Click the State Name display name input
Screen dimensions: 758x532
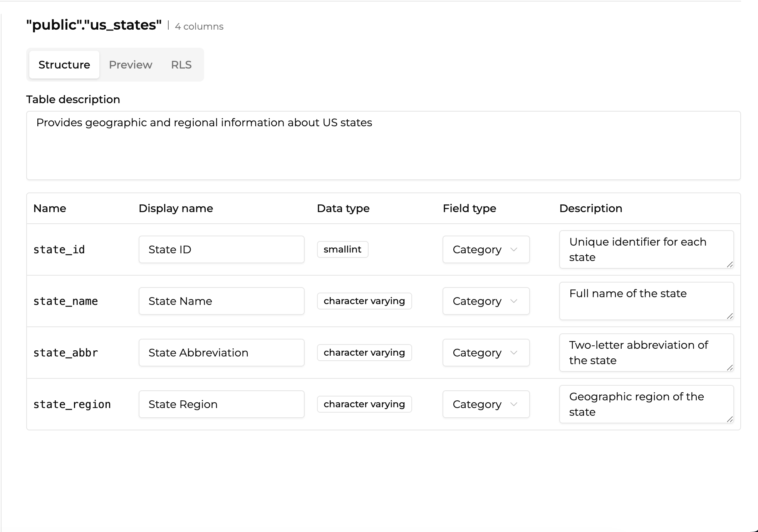pyautogui.click(x=221, y=301)
